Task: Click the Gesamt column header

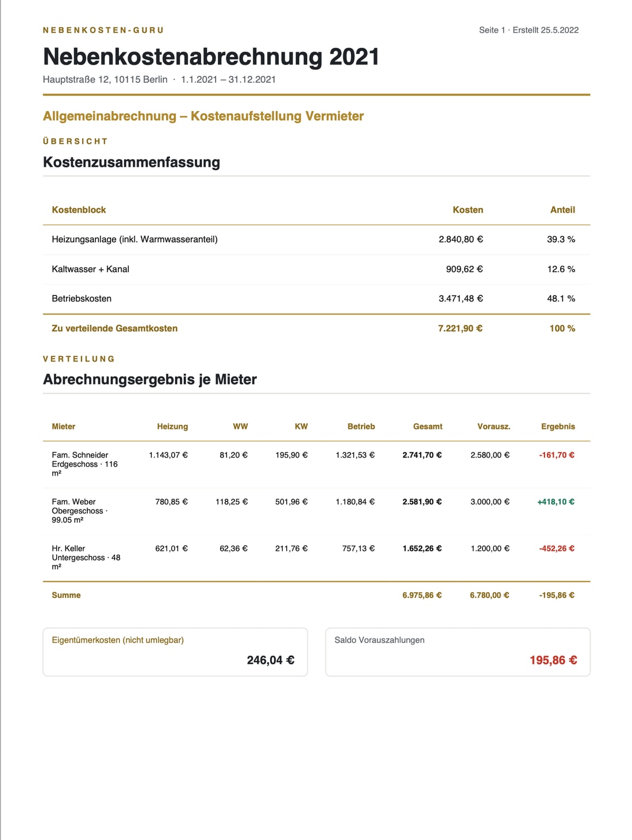Action: [x=427, y=427]
